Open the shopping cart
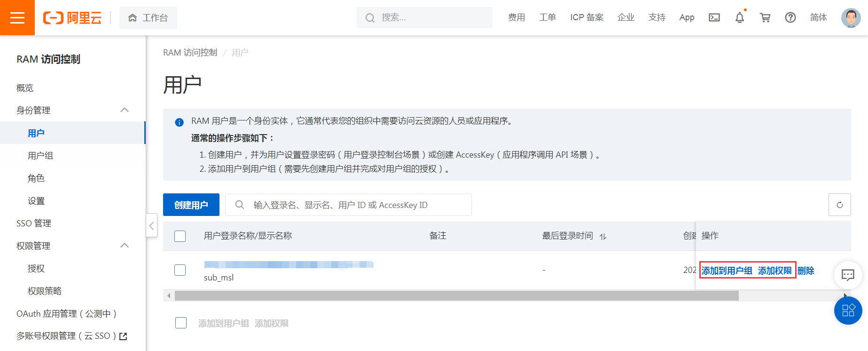This screenshot has height=351, width=868. pos(765,17)
